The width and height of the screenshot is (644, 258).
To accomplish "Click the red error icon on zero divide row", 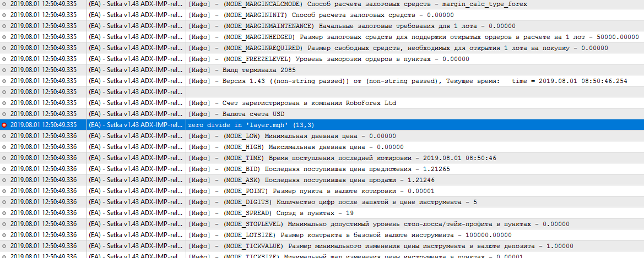I will click(4, 125).
